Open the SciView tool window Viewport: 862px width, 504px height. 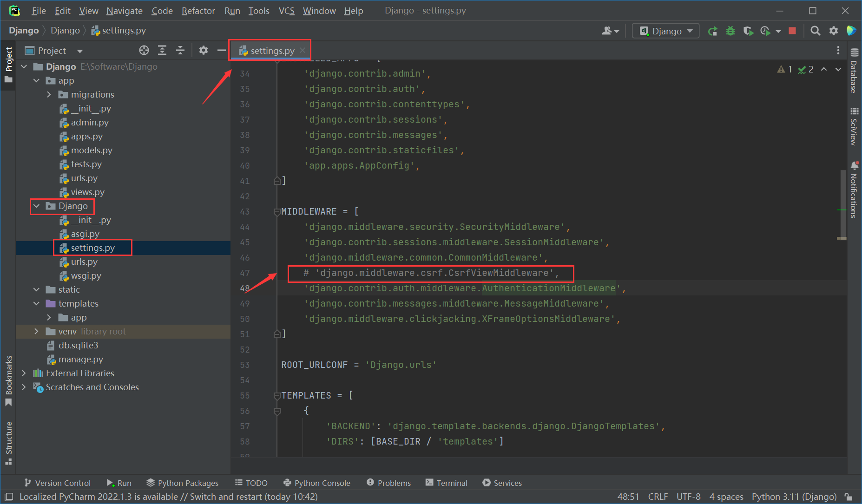point(854,126)
